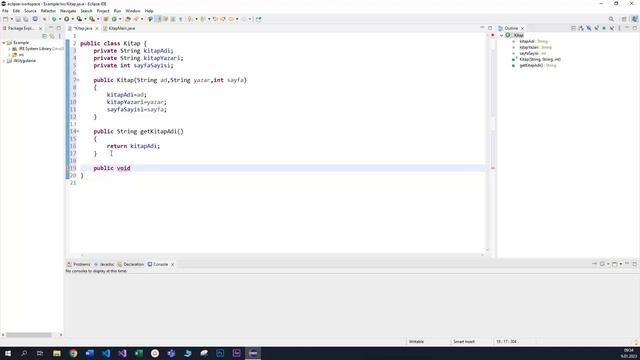The image size is (640, 360).
Task: Click the Save All toolbar icon
Action: point(26,19)
